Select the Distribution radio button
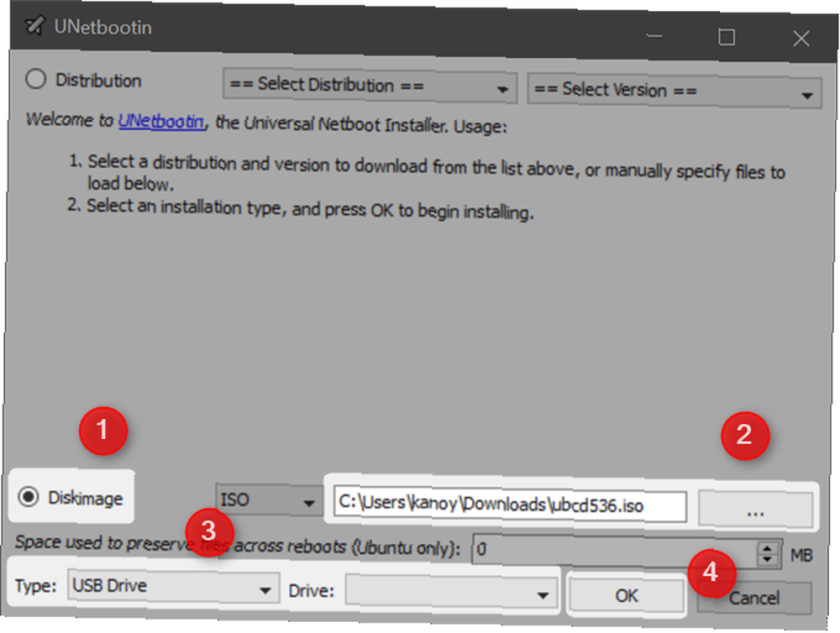Screen dimensions: 840x633 [x=36, y=79]
